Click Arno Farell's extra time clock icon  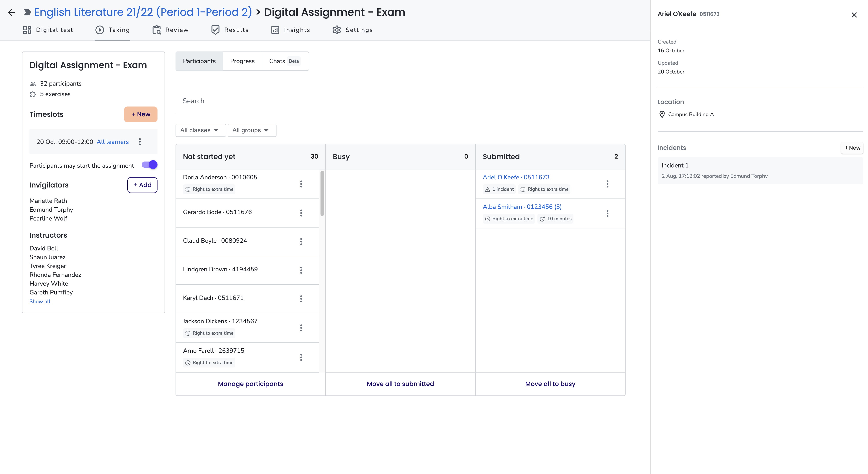tap(188, 363)
